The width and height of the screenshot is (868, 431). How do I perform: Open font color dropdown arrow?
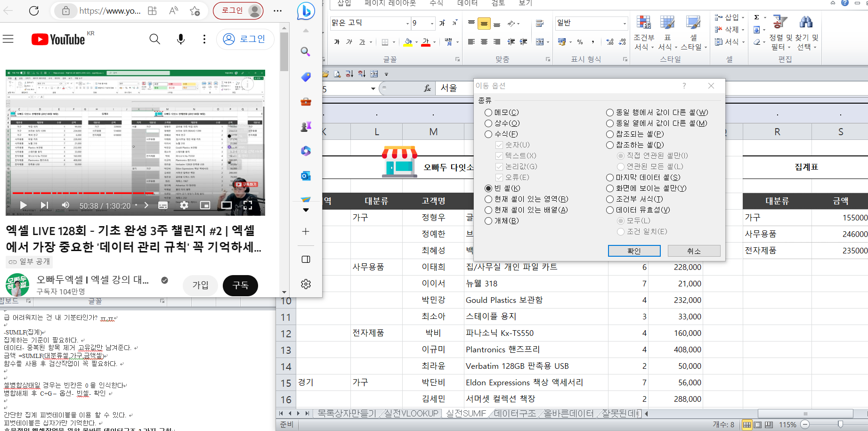point(434,42)
